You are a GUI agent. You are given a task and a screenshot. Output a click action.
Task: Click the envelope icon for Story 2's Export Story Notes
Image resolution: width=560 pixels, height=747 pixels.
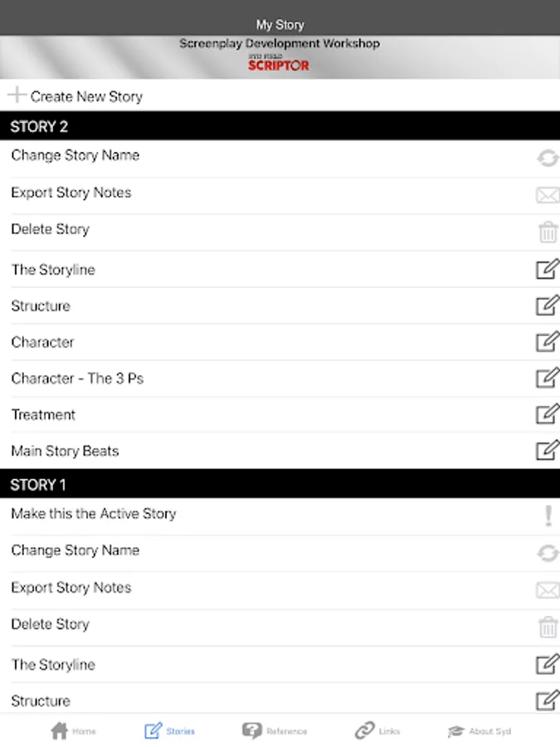coord(548,195)
